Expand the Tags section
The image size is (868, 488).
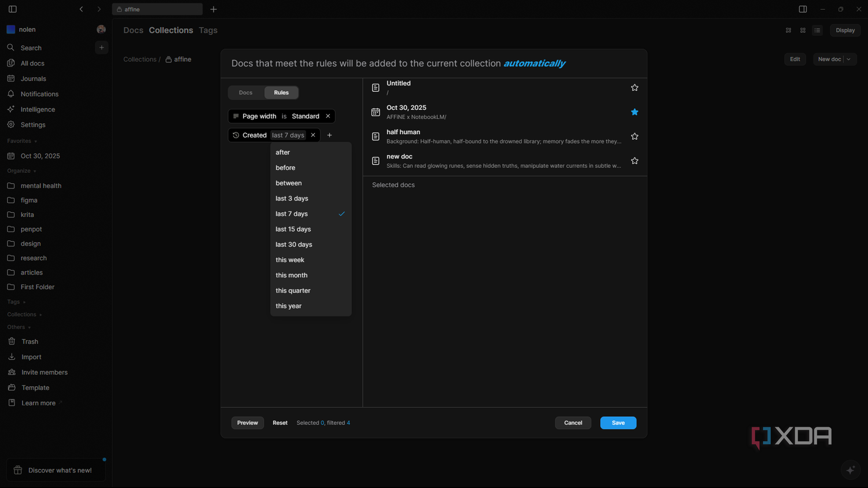[x=16, y=302]
